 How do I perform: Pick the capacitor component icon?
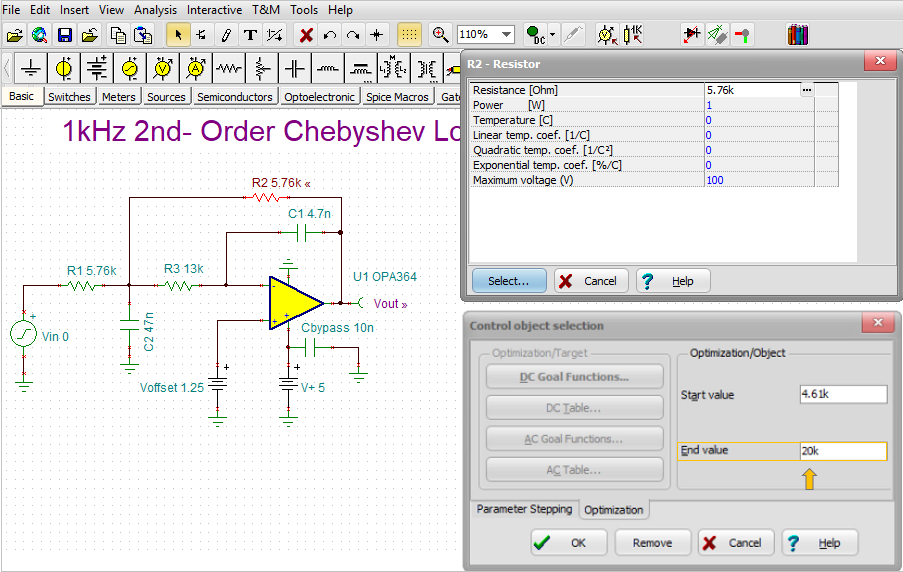point(294,68)
